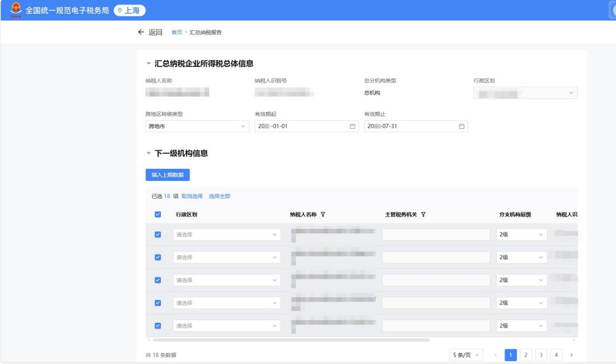
Task: Open the 行政区划 dropdown in the top form
Action: (x=525, y=93)
